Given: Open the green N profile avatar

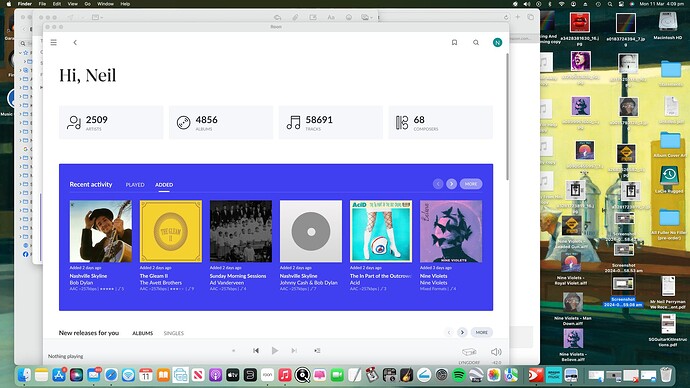Looking at the screenshot, I should pos(497,42).
